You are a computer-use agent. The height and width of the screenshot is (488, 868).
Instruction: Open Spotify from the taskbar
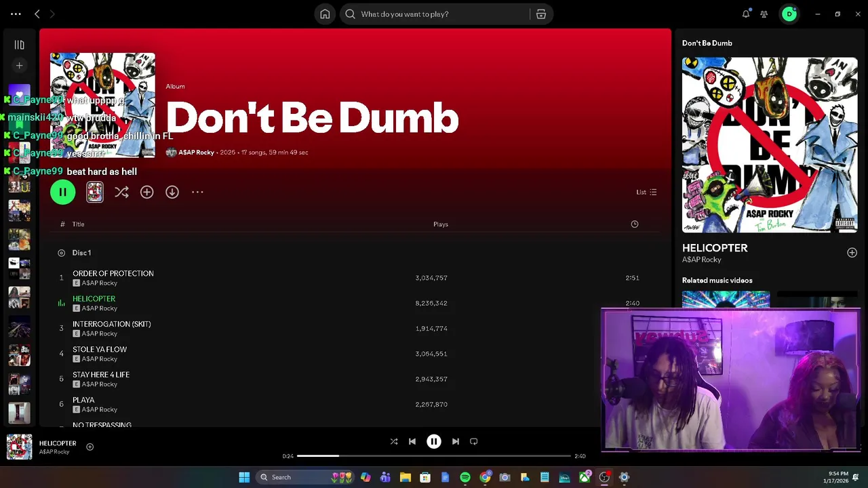[x=465, y=477]
